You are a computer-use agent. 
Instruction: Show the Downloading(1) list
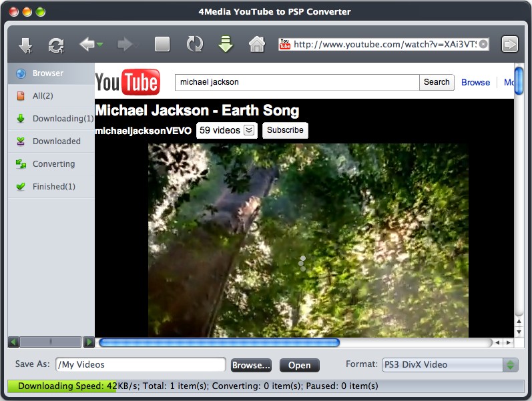pos(51,118)
